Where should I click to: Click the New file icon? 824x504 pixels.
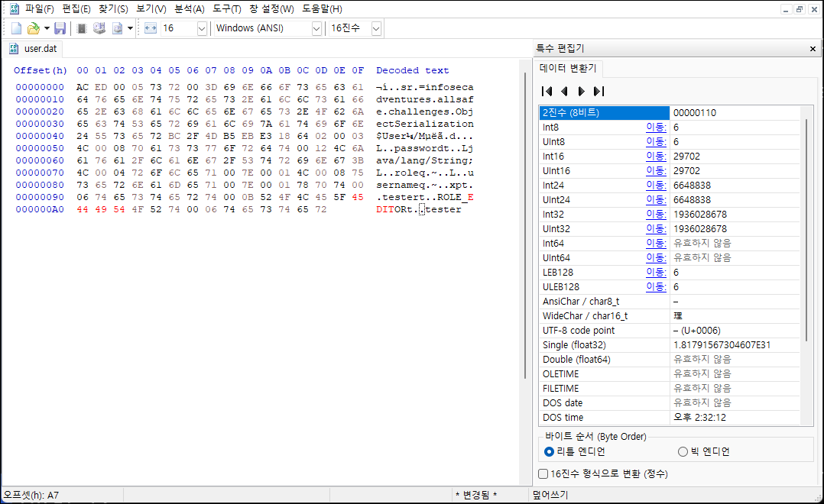click(16, 28)
